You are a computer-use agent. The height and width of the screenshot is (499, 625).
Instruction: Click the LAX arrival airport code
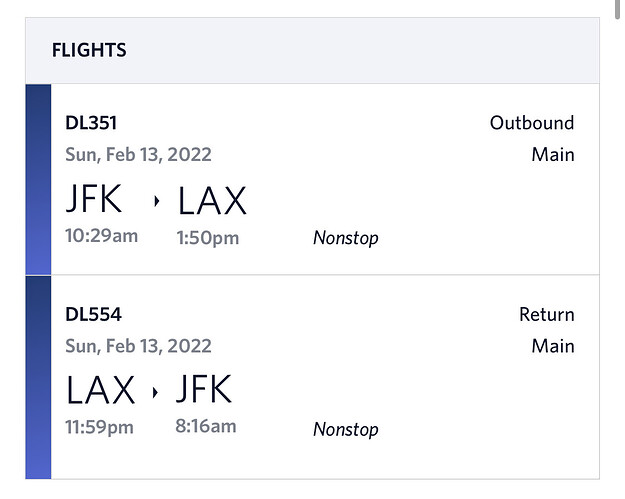tap(212, 200)
